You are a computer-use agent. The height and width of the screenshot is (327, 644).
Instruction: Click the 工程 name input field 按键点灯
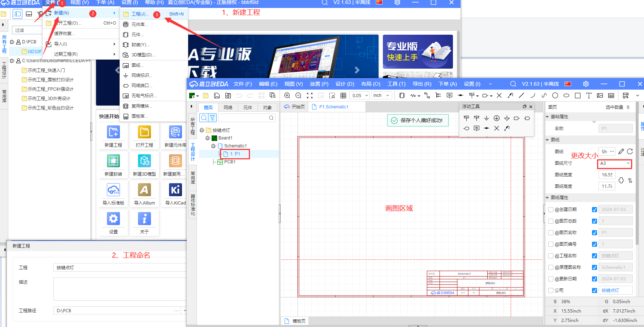[120, 268]
